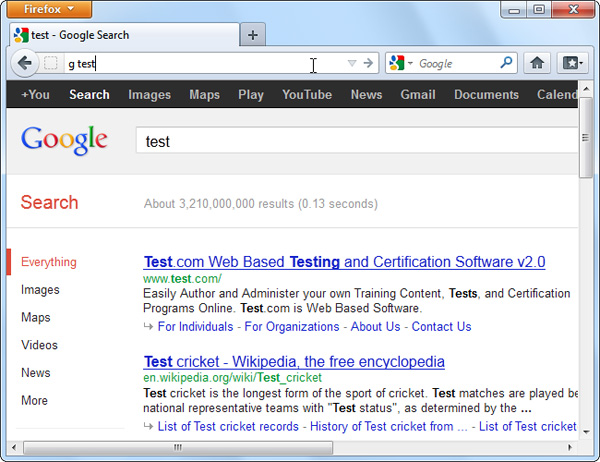Click the vertical scrollbar up arrow

[586, 89]
